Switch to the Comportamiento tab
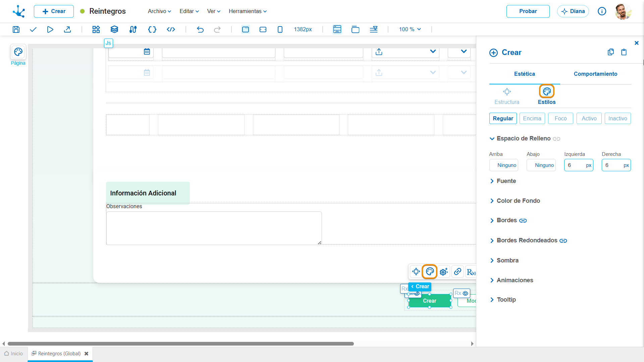 pyautogui.click(x=595, y=74)
